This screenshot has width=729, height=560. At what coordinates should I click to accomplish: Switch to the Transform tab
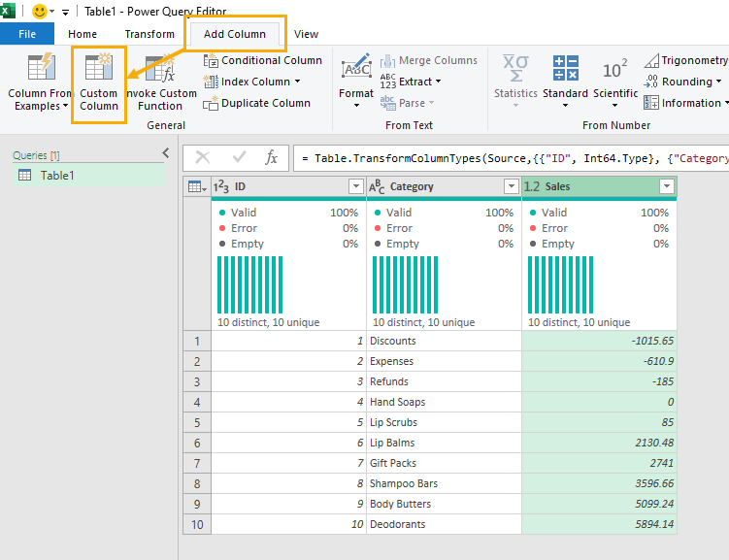tap(149, 34)
